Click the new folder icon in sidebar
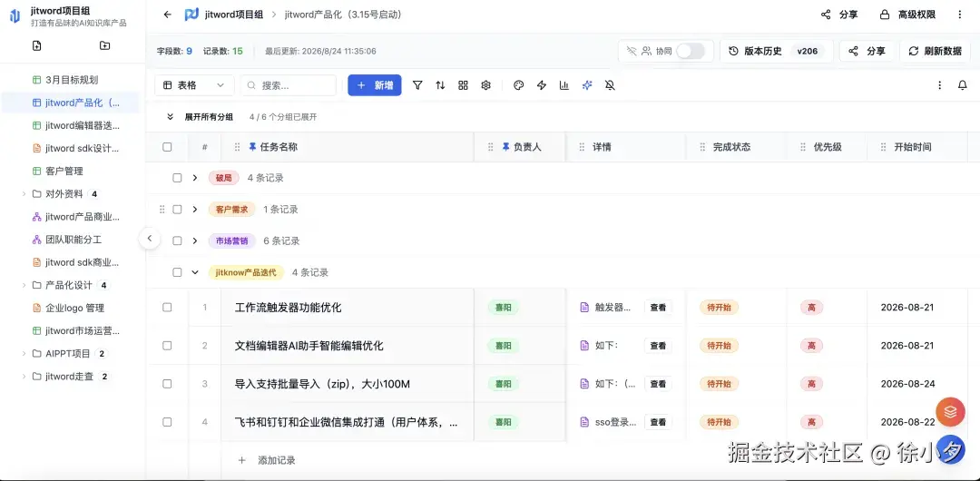The height and width of the screenshot is (481, 980). (104, 45)
